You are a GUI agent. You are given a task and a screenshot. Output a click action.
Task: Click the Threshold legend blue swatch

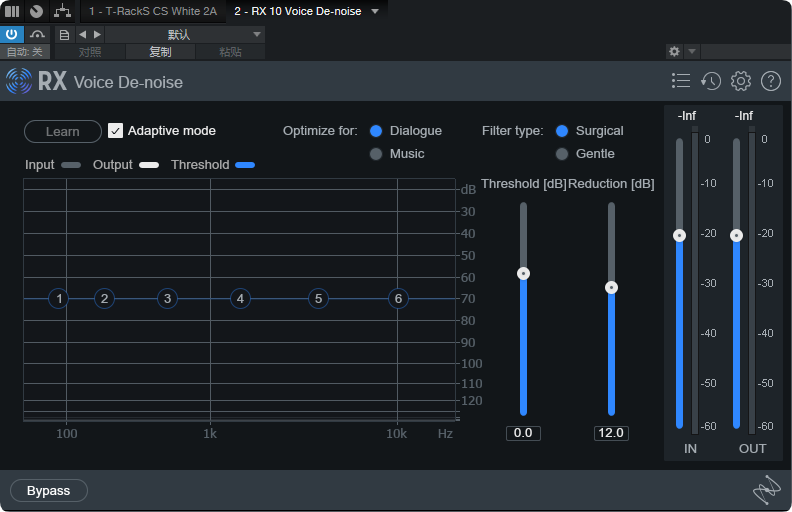pyautogui.click(x=245, y=165)
